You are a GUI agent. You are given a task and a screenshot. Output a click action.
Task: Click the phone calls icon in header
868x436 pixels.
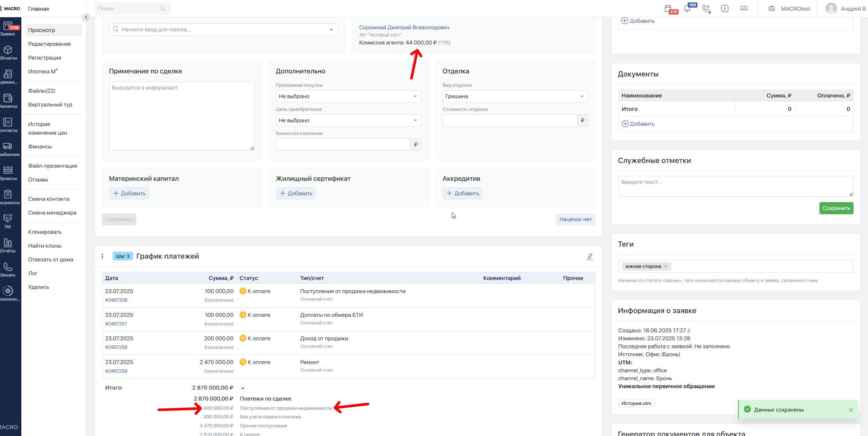[x=706, y=9]
